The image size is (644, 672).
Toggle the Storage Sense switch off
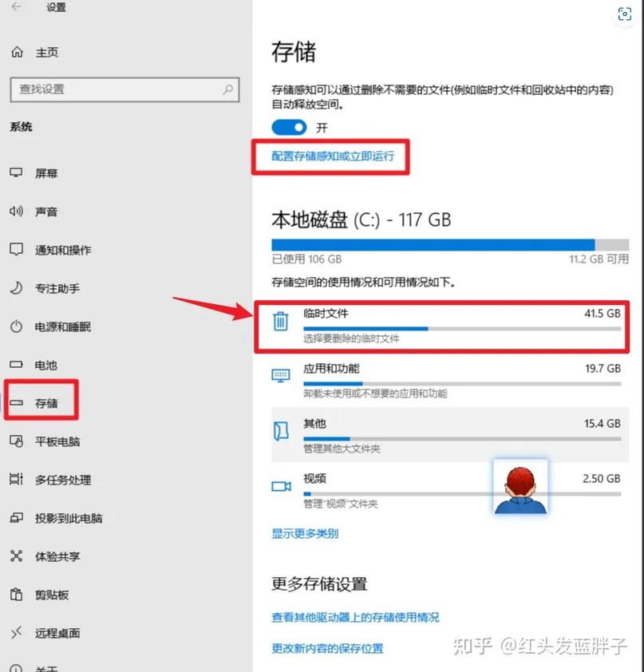click(x=289, y=127)
